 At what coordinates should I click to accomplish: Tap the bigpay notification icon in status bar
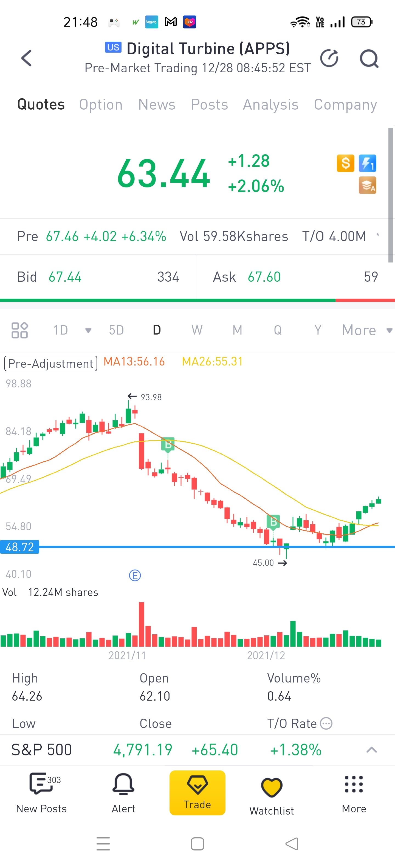coord(152,22)
